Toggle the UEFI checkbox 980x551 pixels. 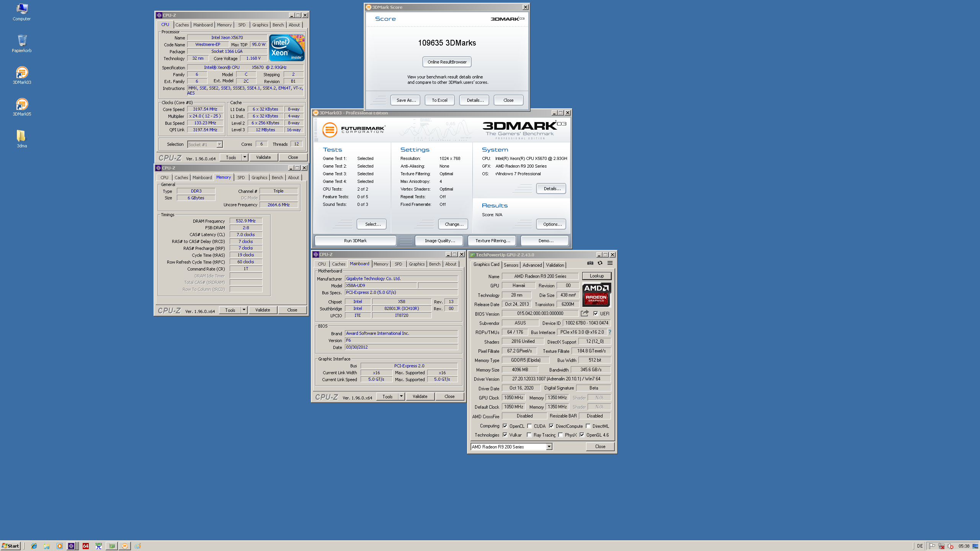click(x=596, y=313)
